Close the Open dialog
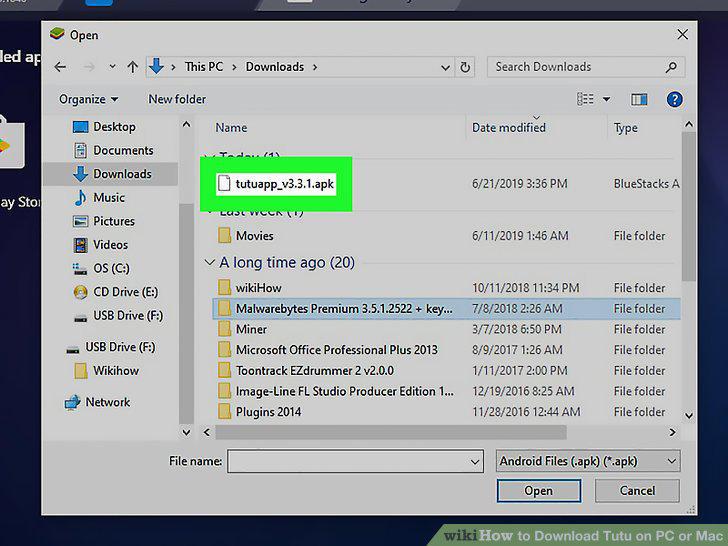Image resolution: width=728 pixels, height=546 pixels. [682, 35]
